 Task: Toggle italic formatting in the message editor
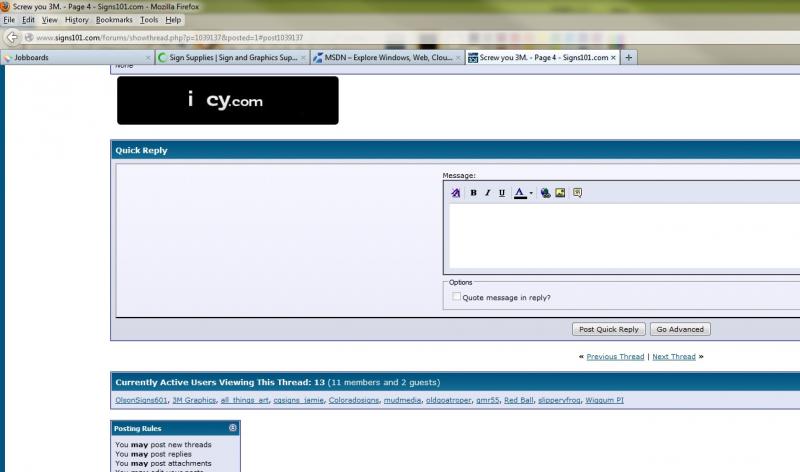pyautogui.click(x=487, y=193)
